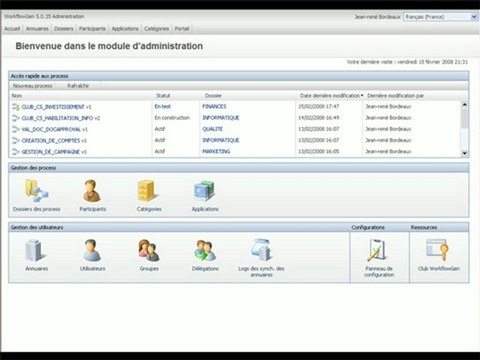Sort by the Dossier column header
The height and width of the screenshot is (360, 480).
pos(213,96)
